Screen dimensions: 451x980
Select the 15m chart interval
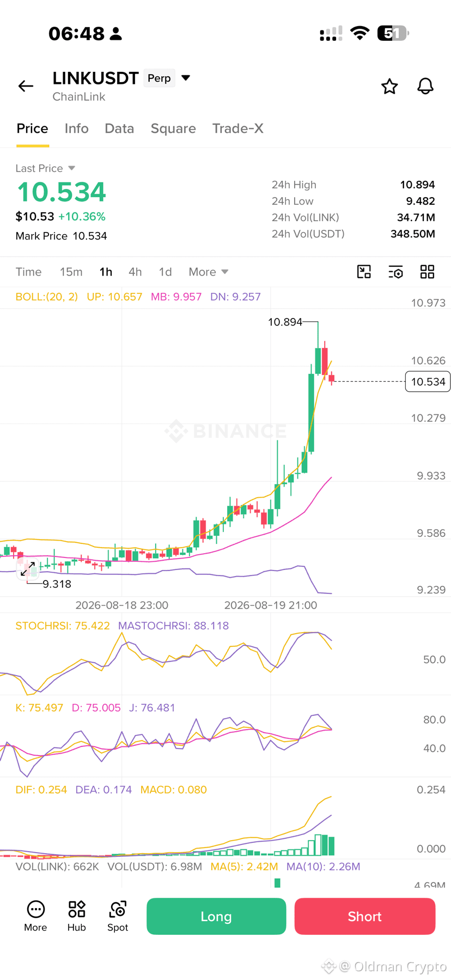[71, 272]
